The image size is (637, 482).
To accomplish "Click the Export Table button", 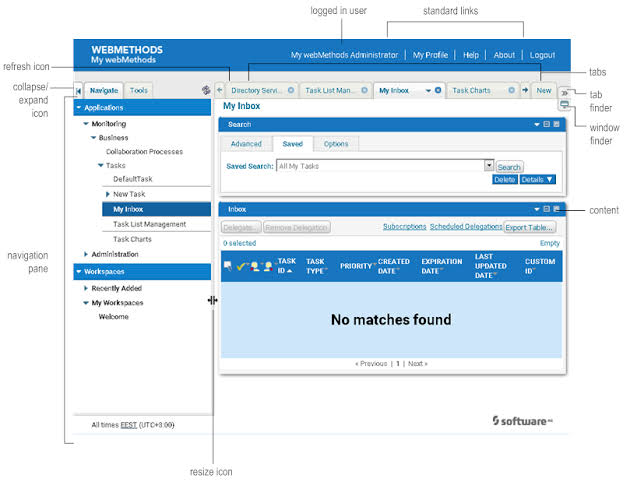I will [x=529, y=227].
